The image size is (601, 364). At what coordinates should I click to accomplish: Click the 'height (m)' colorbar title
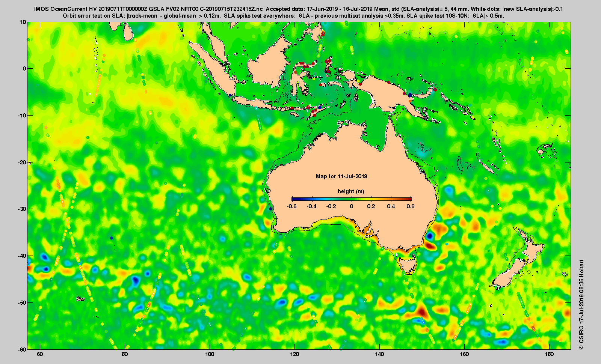(x=351, y=191)
